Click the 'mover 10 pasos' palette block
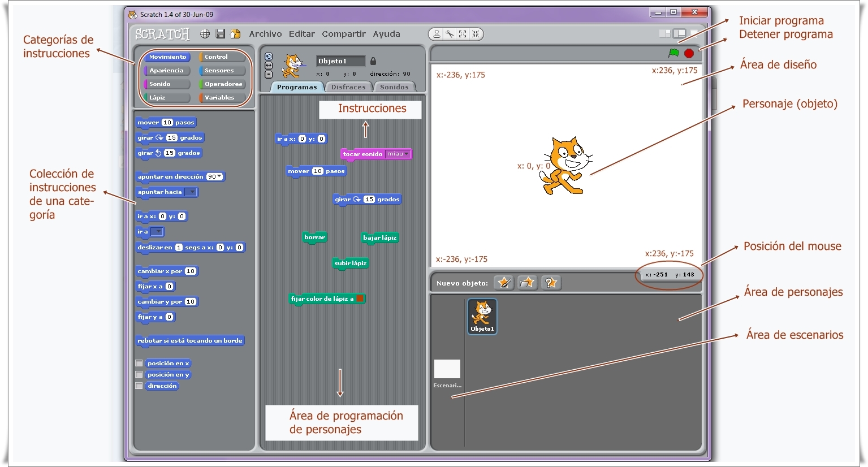The height and width of the screenshot is (467, 868). 166,123
